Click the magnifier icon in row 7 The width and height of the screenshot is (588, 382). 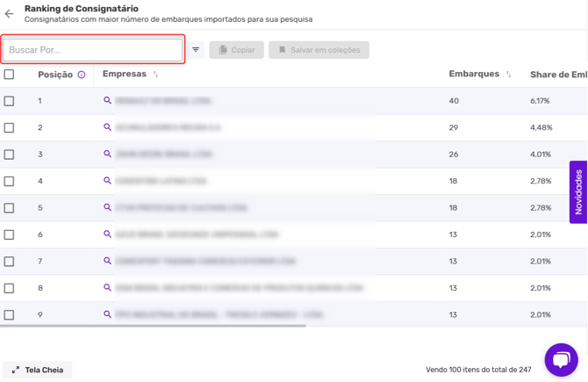click(108, 261)
